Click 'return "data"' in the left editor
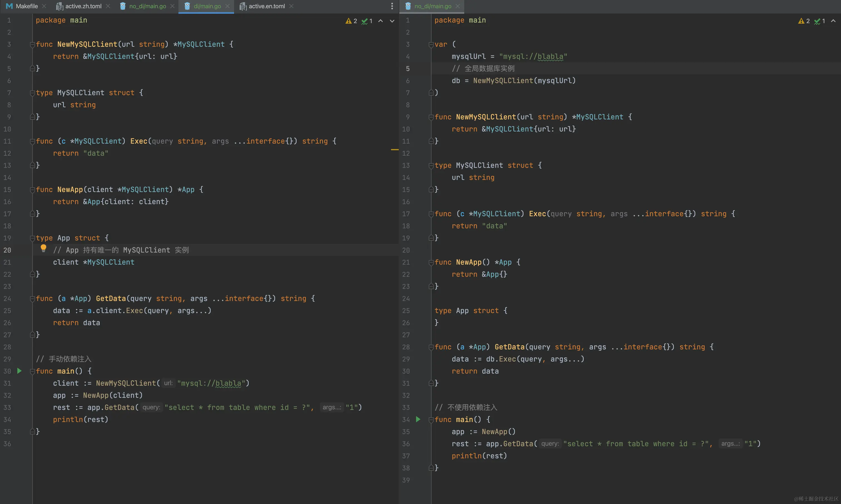This screenshot has width=841, height=504. point(81,153)
